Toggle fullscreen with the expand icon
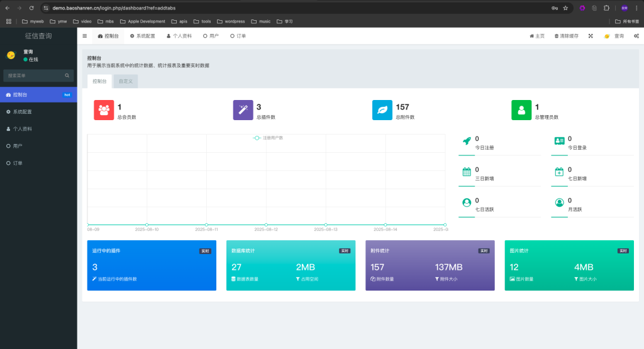Image resolution: width=644 pixels, height=349 pixels. point(591,36)
